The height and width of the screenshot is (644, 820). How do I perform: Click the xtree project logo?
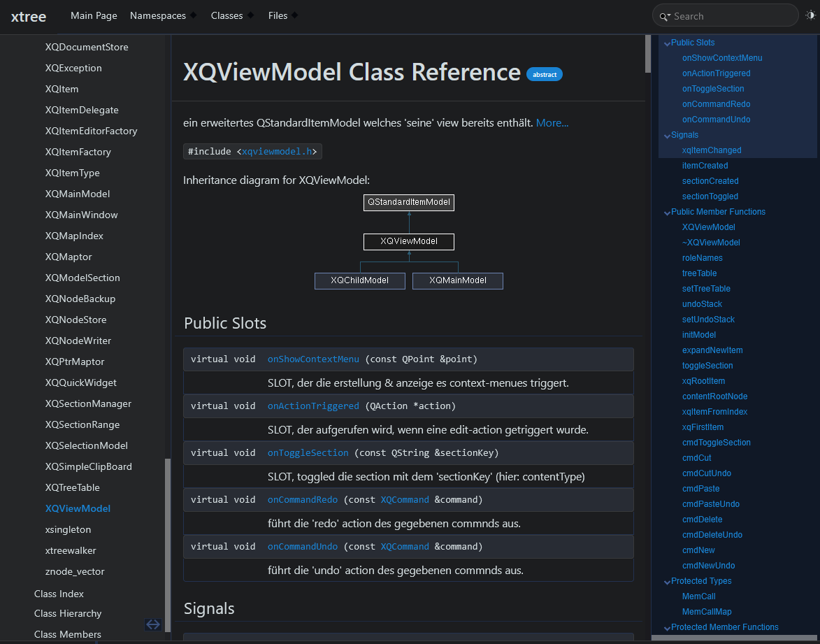pyautogui.click(x=29, y=16)
